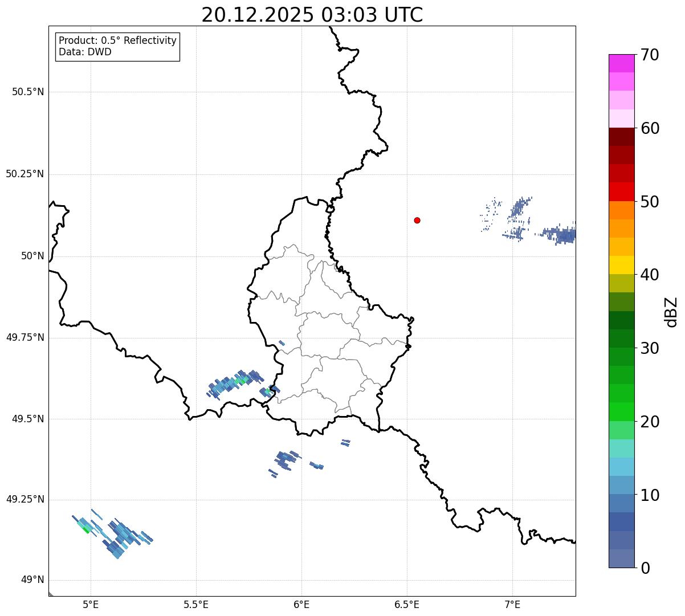Viewport: 685px width, 616px height.
Task: Click the 5°E longitude label
Action: pos(91,604)
